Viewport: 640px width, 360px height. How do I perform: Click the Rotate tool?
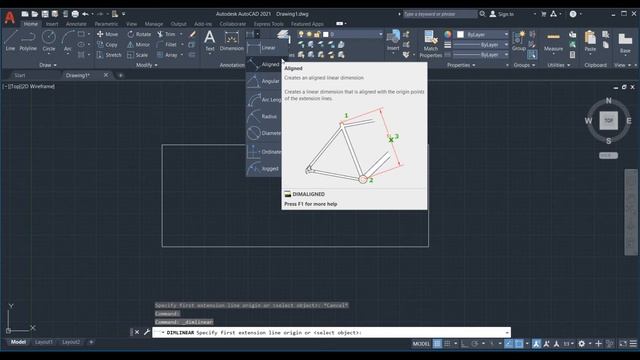pyautogui.click(x=139, y=34)
